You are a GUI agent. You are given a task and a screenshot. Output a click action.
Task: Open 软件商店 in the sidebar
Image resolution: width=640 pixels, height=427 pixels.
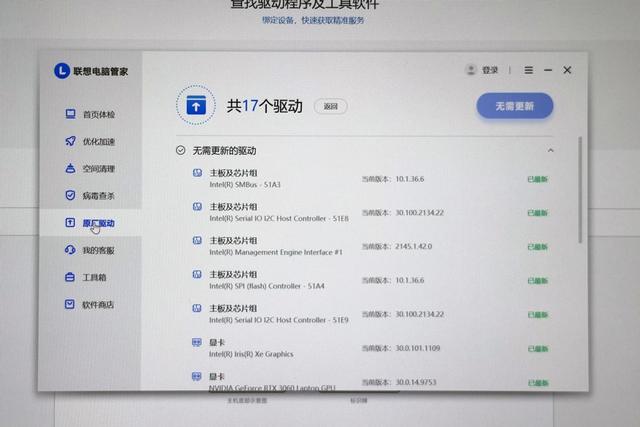[x=90, y=305]
